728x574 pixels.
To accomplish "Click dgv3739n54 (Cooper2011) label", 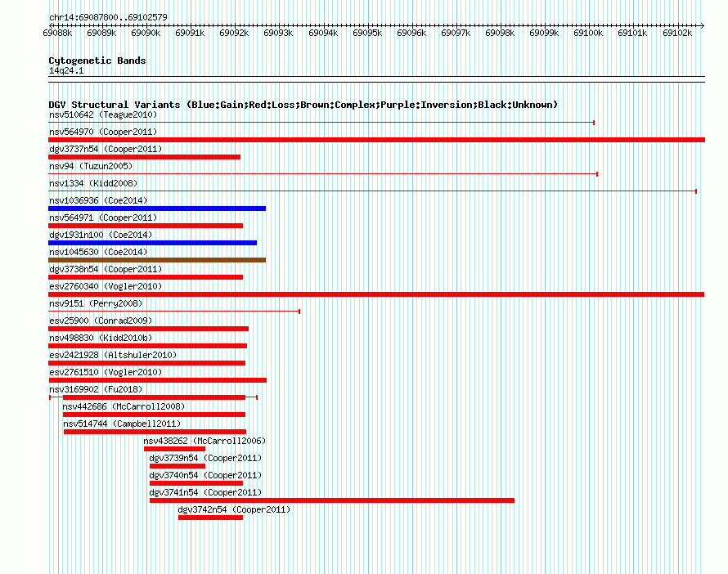I will pyautogui.click(x=205, y=458).
